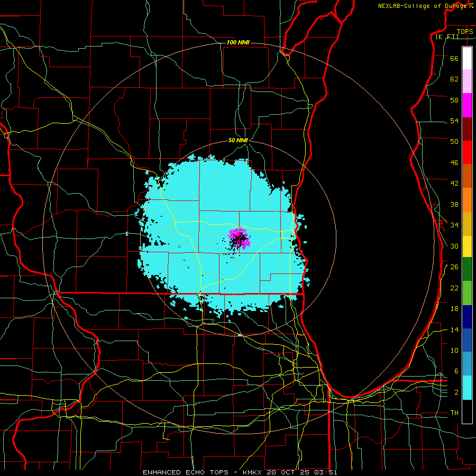Click the dark green legend swatch

467,269
